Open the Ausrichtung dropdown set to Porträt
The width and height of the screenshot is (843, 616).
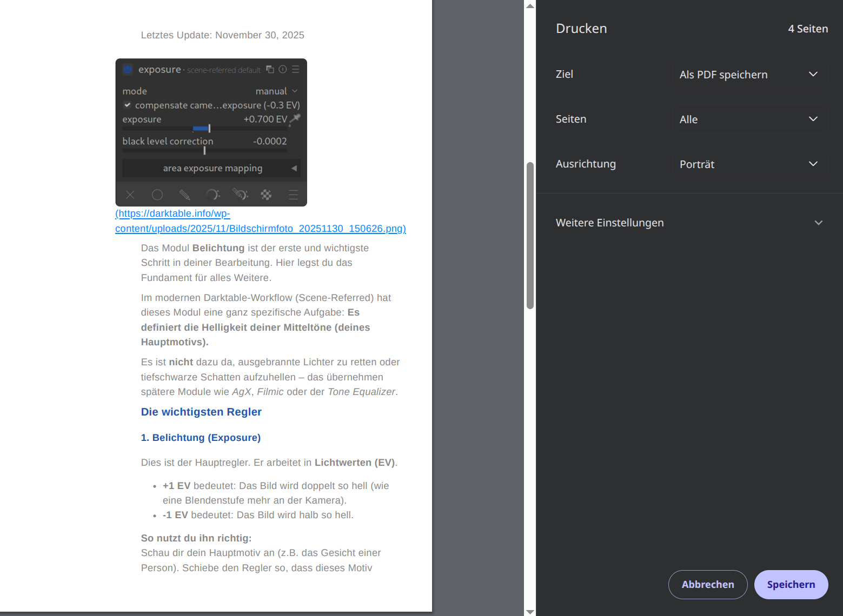(750, 164)
